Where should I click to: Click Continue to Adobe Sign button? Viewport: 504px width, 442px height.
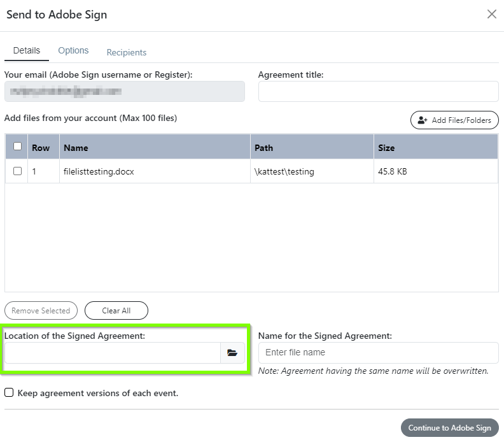click(450, 427)
